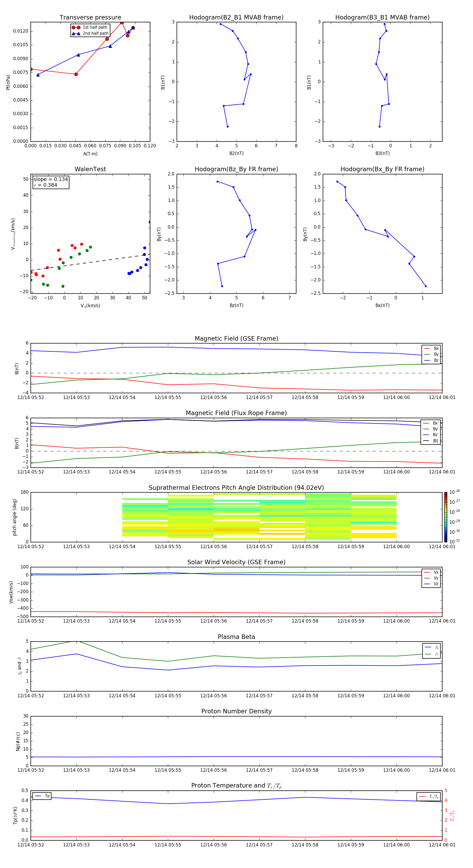Select the red "Te/Tp" legend entry
Image resolution: width=473 pixels, height=868 pixels.
[x=429, y=796]
